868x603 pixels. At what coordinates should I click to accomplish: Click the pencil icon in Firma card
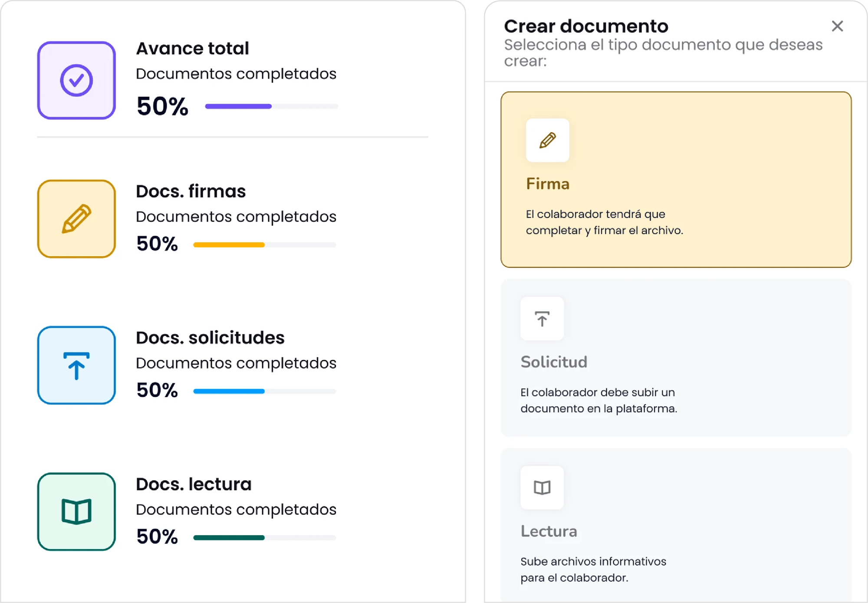(547, 140)
